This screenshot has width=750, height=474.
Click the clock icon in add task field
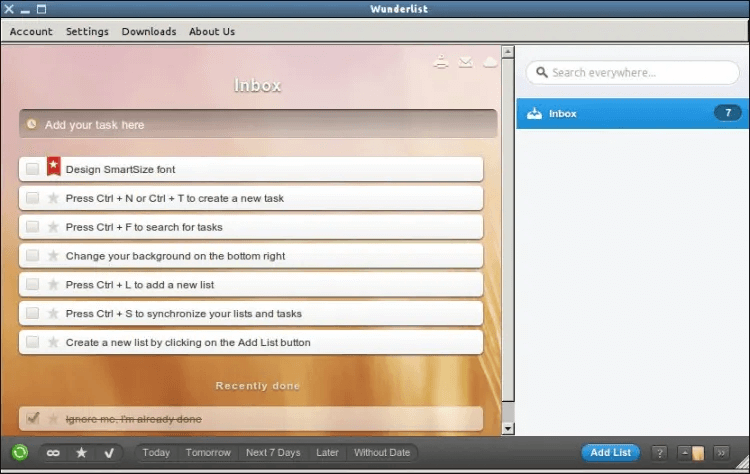tap(32, 124)
